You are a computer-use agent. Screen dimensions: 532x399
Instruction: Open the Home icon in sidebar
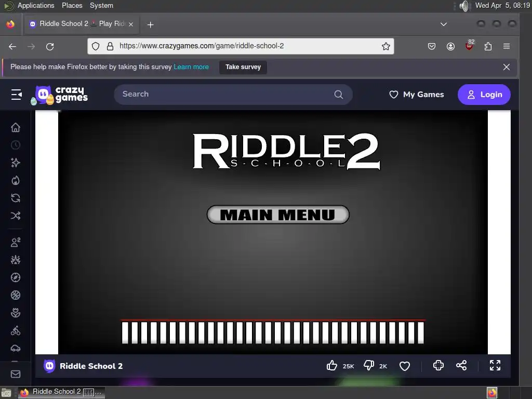click(x=16, y=128)
